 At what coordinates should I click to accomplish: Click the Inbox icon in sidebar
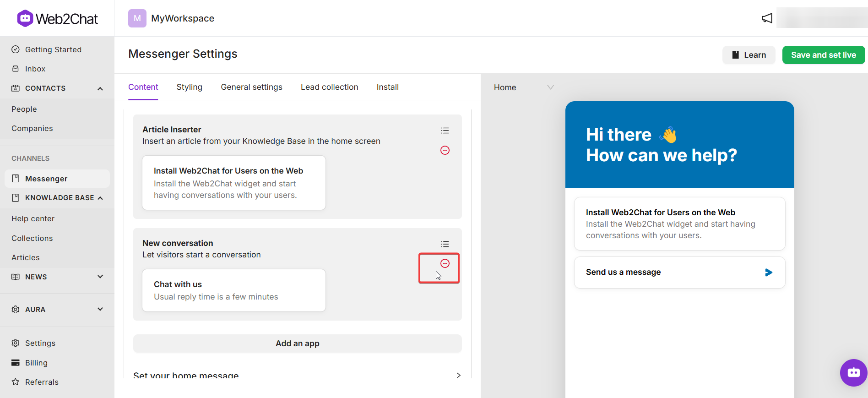[x=16, y=69]
